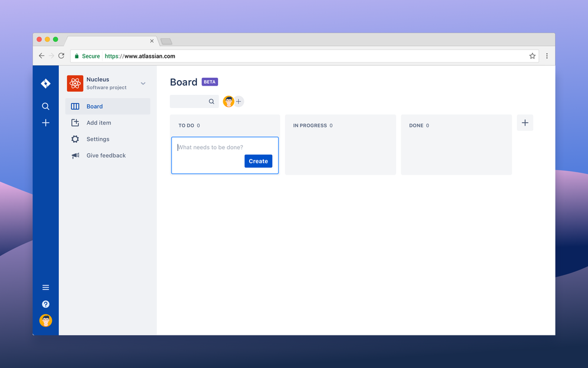Screen dimensions: 588x368
Task: Click the Add item icon
Action: tap(75, 123)
